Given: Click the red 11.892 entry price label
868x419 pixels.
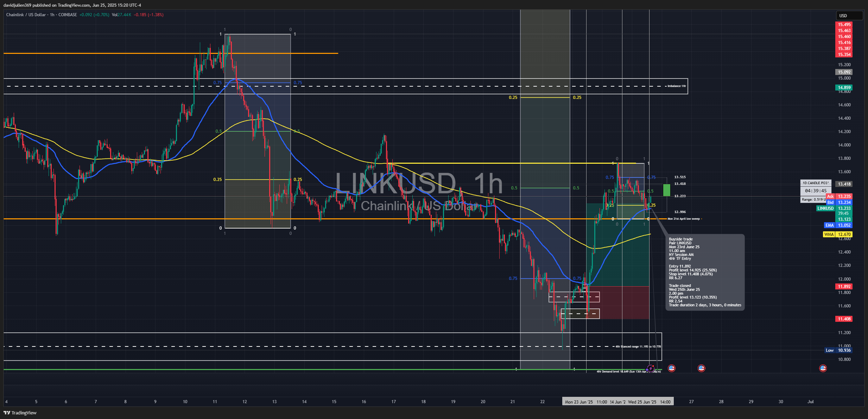Looking at the screenshot, I should (x=844, y=287).
